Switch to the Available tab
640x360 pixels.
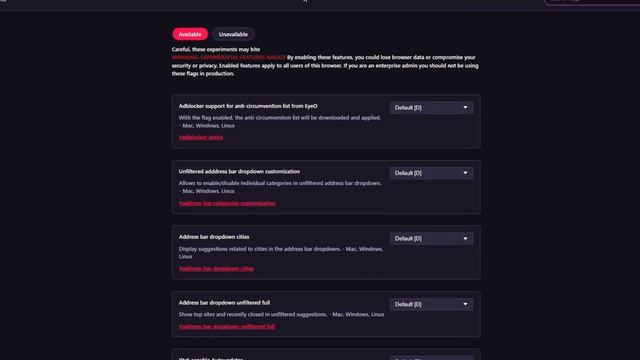click(190, 34)
